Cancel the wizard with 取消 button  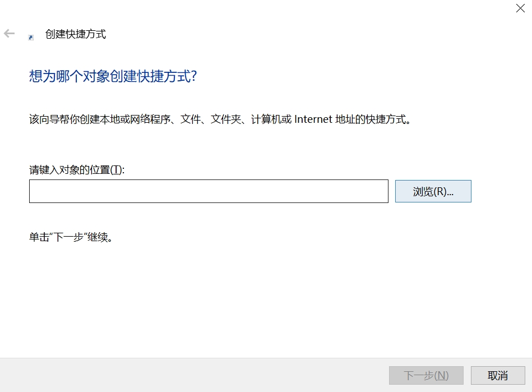point(498,375)
